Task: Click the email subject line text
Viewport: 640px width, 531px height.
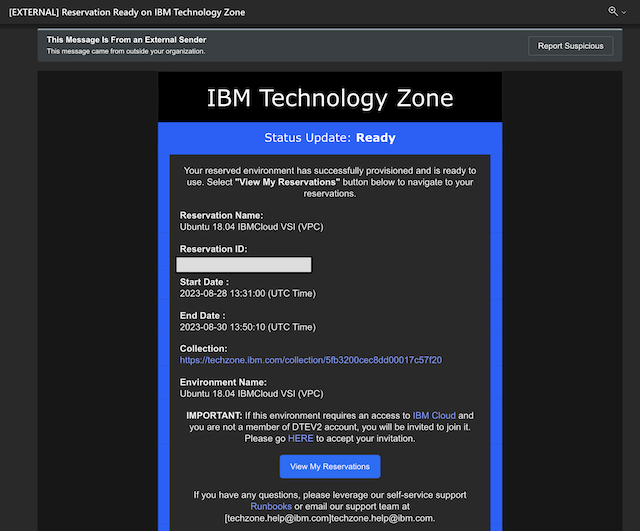Action: click(127, 12)
